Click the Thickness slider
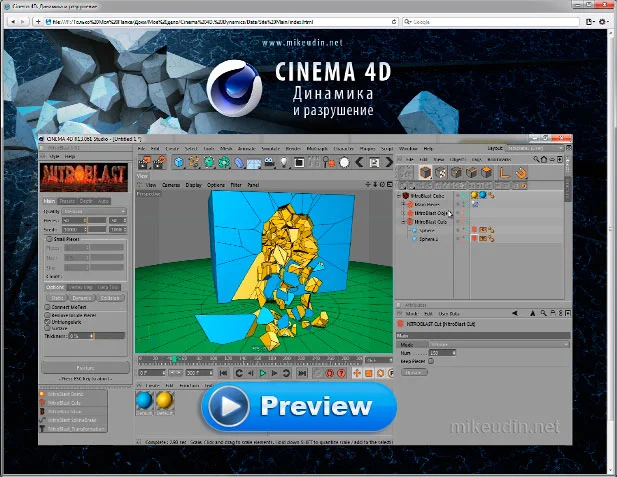The image size is (617, 477). click(x=97, y=336)
